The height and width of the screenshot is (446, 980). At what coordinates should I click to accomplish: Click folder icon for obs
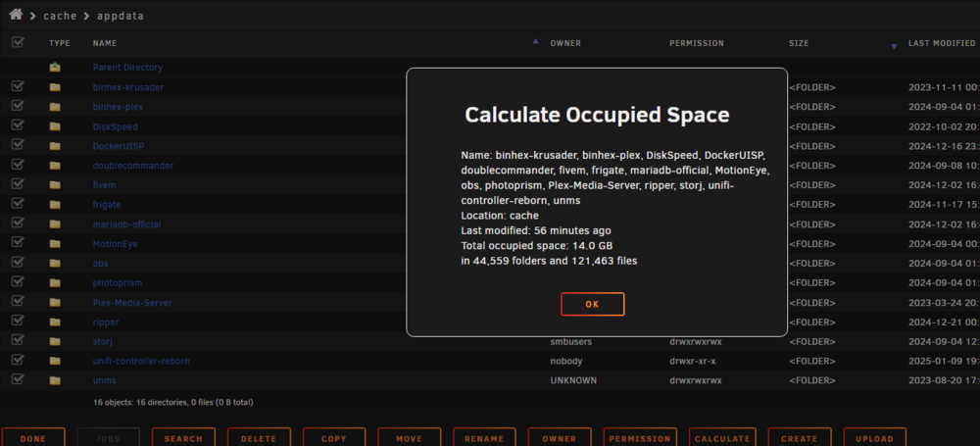[x=55, y=263]
